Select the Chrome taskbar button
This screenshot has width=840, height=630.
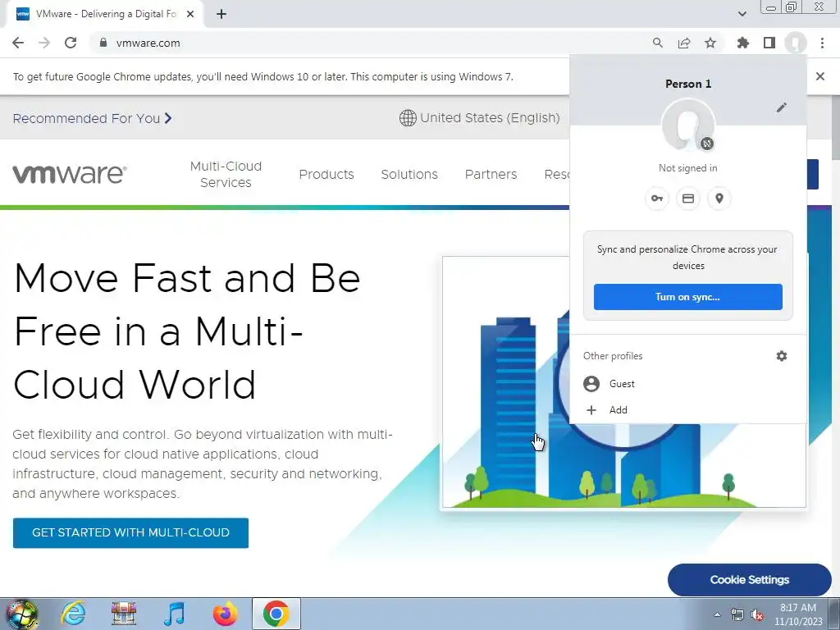pyautogui.click(x=276, y=614)
